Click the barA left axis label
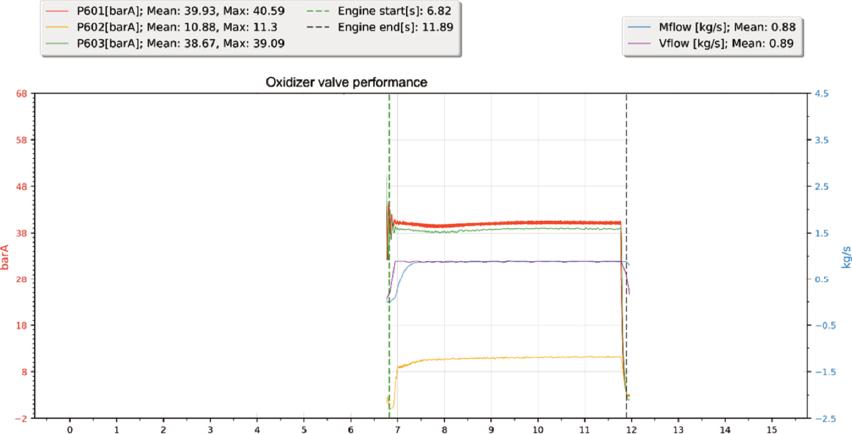 point(6,257)
